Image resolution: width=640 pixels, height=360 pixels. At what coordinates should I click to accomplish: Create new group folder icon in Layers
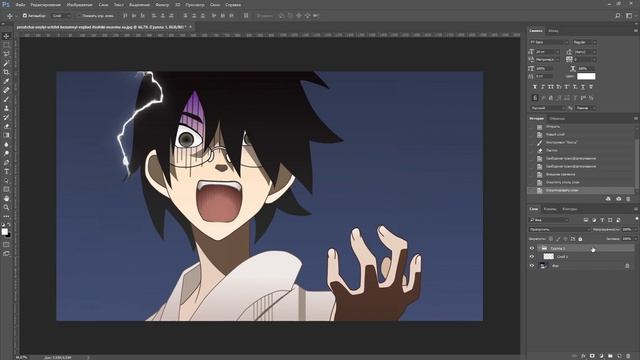point(610,356)
